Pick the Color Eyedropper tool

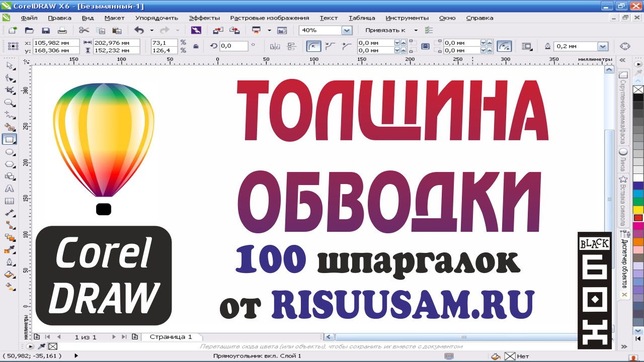point(10,250)
